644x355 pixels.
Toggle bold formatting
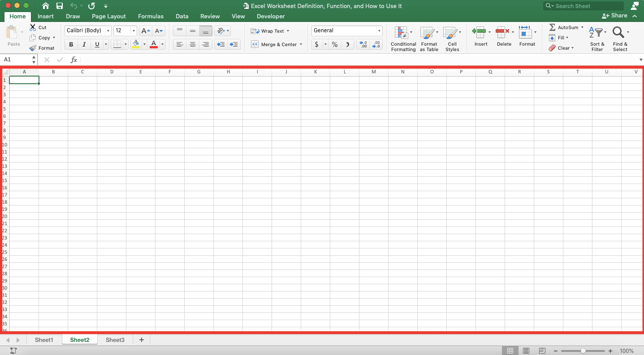[x=70, y=44]
